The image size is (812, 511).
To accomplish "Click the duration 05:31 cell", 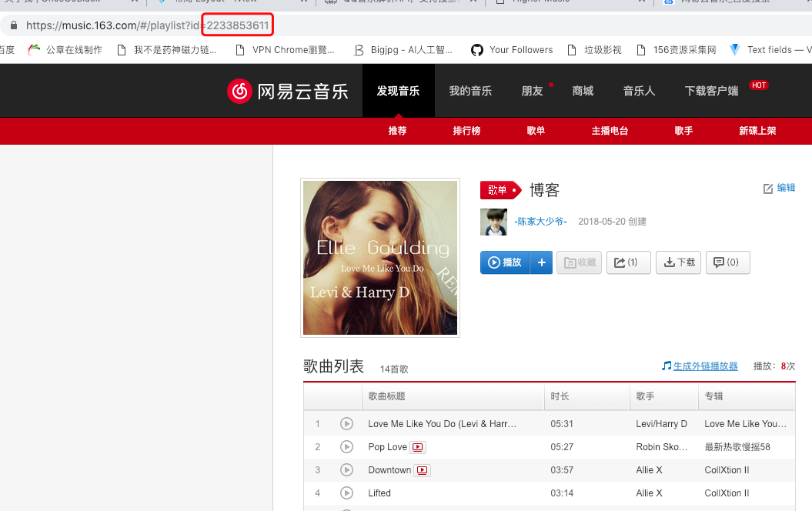I will tap(562, 423).
